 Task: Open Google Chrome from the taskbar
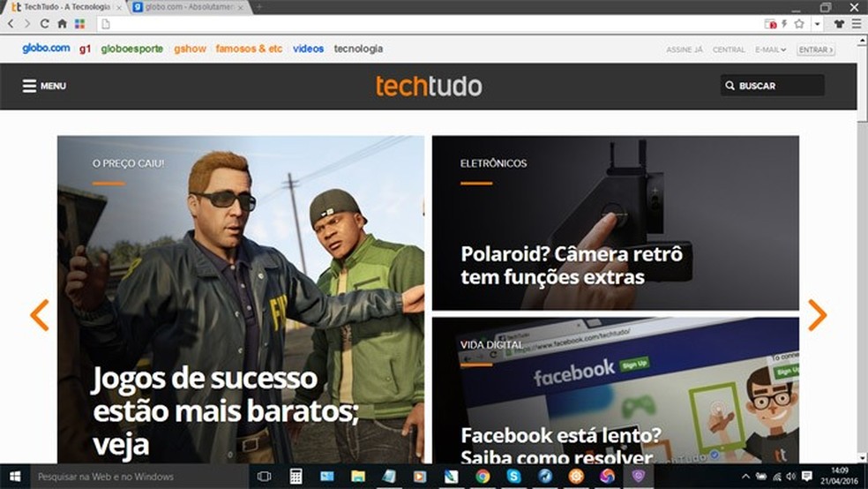point(483,477)
